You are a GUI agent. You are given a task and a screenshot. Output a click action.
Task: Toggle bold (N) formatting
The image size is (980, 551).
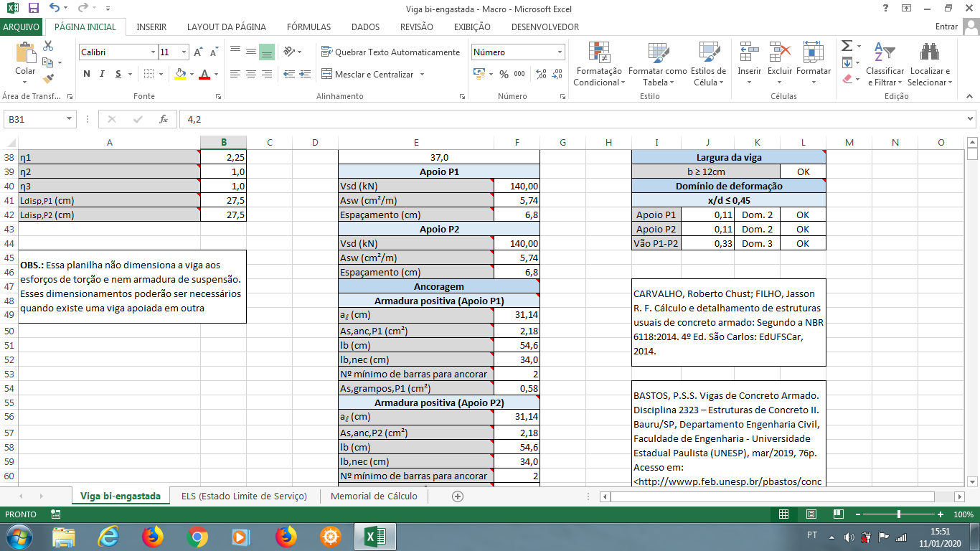point(87,74)
